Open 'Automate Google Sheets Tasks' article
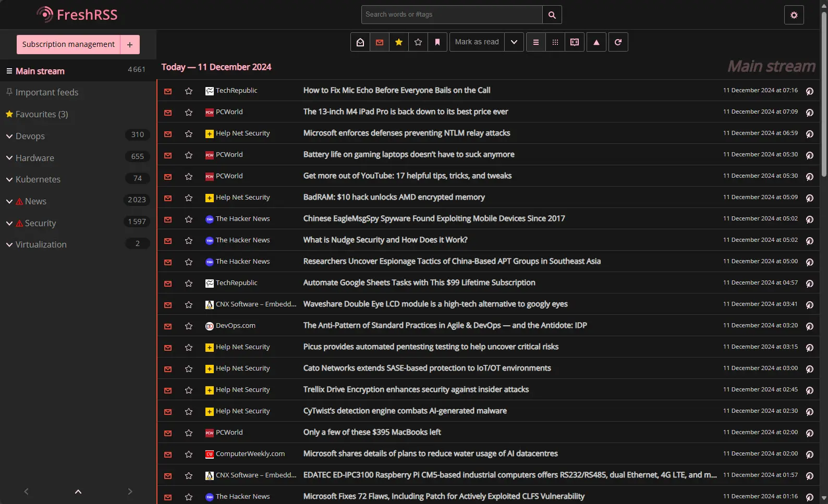Screen dimensions: 828x504 coord(419,282)
